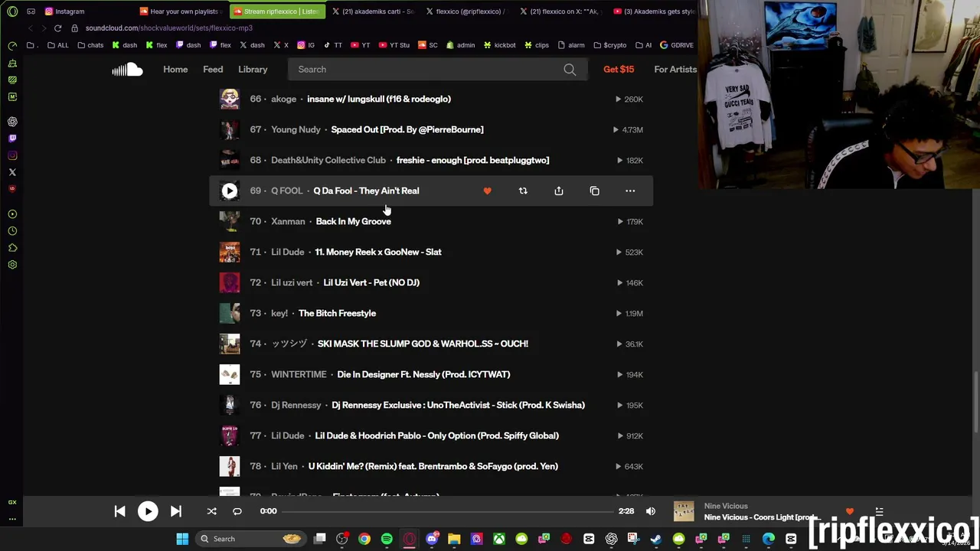The width and height of the screenshot is (980, 551).
Task: Open the Library page
Action: point(253,70)
